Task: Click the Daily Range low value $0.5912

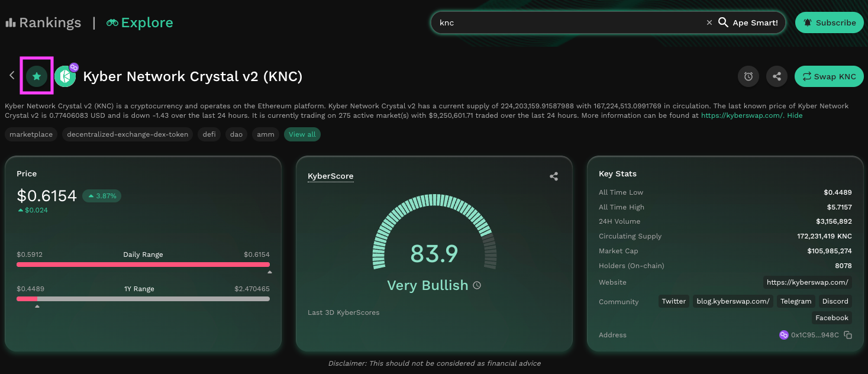Action: 30,254
